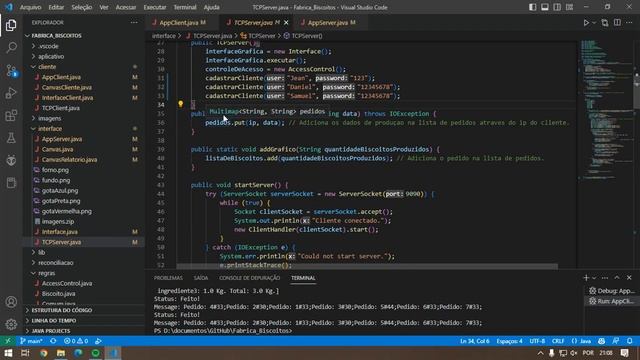Click the notifications bell in status bar
Image resolution: width=640 pixels, height=360 pixels.
pos(630,341)
